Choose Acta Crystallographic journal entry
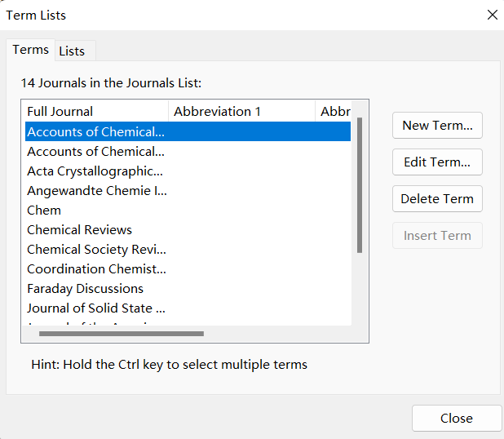504x439 pixels. (x=188, y=171)
